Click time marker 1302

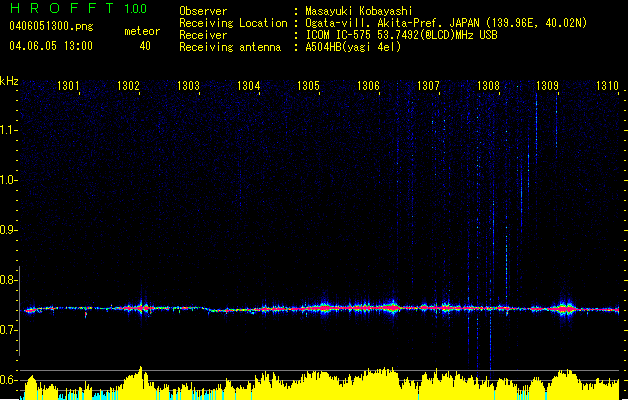tap(128, 86)
